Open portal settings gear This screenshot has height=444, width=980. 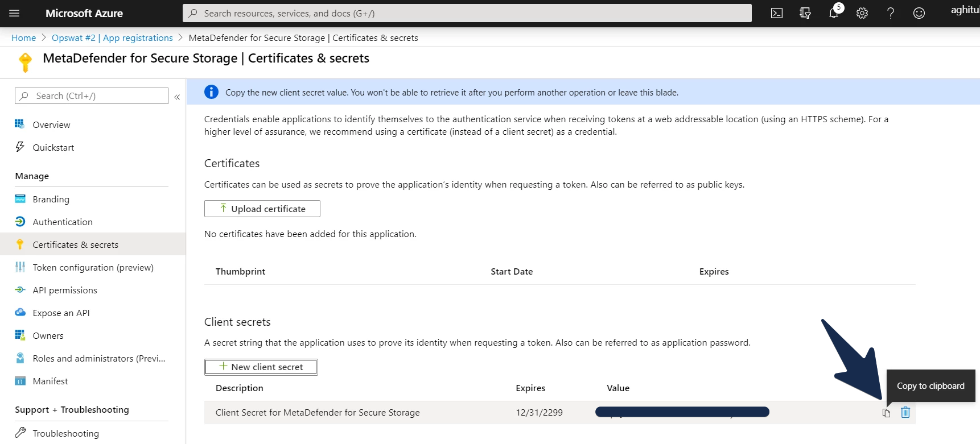(x=862, y=13)
